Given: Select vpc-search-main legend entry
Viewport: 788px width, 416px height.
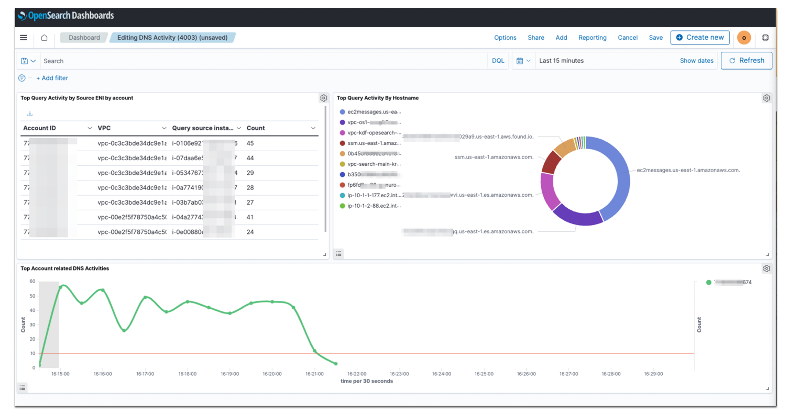Looking at the screenshot, I should 370,164.
